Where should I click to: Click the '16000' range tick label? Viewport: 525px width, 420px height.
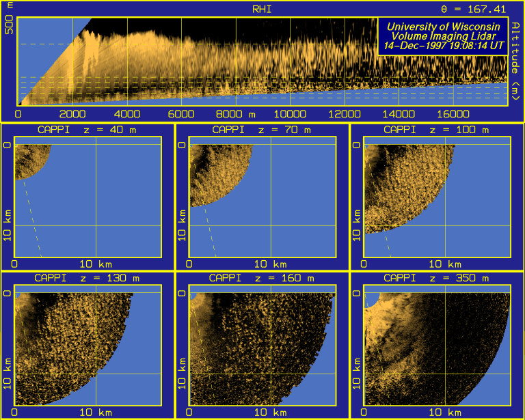tap(453, 114)
